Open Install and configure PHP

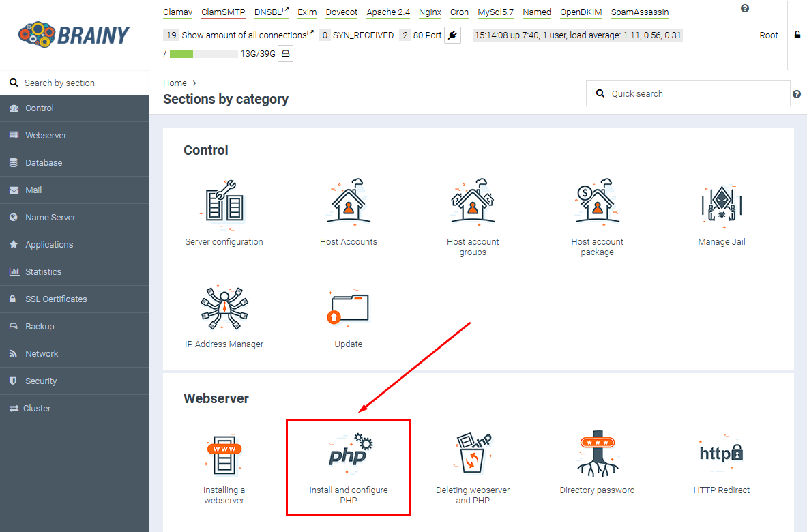pyautogui.click(x=349, y=467)
